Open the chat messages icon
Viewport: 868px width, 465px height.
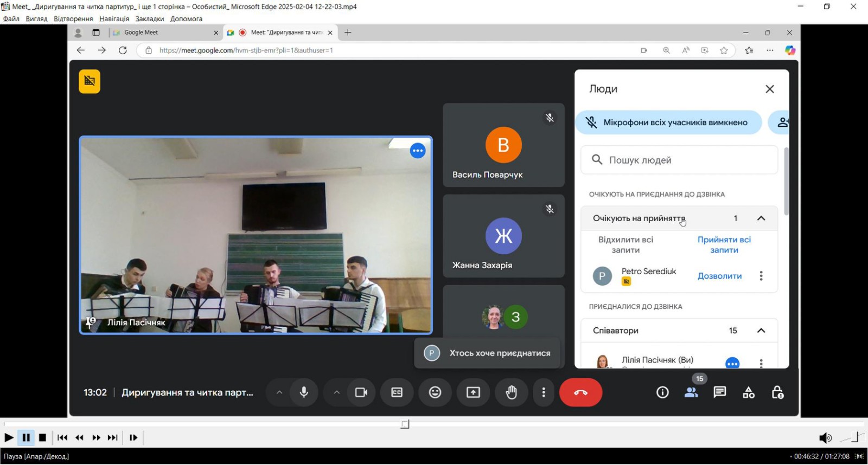[720, 392]
